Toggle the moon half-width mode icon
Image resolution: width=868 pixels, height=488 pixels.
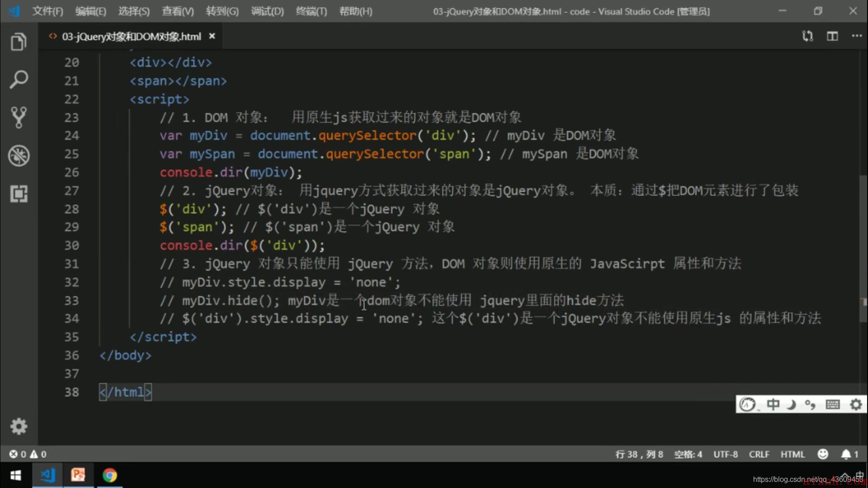(x=791, y=404)
